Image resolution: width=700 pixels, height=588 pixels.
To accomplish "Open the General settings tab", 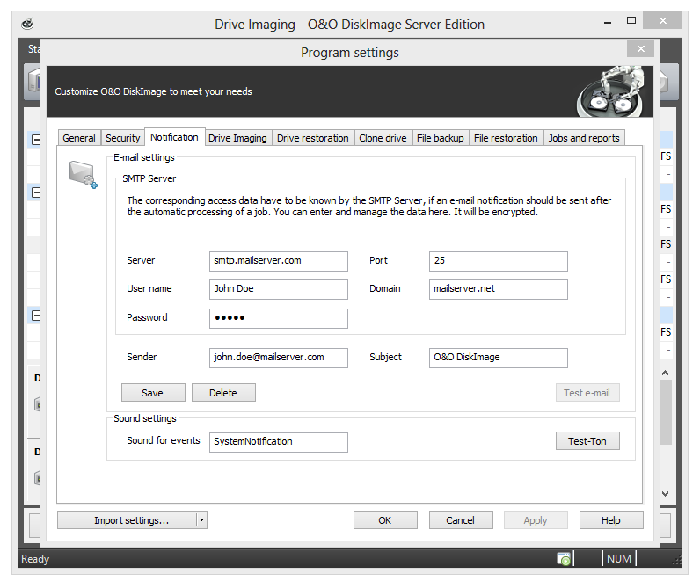I will click(79, 138).
